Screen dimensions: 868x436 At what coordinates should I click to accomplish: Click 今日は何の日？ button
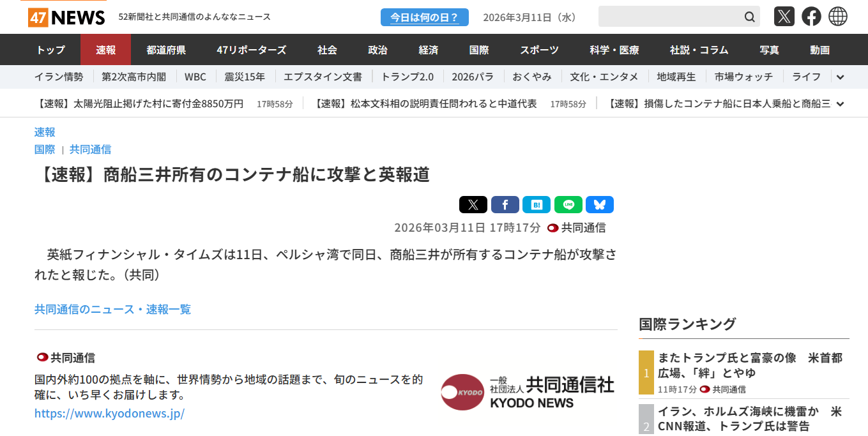(425, 17)
